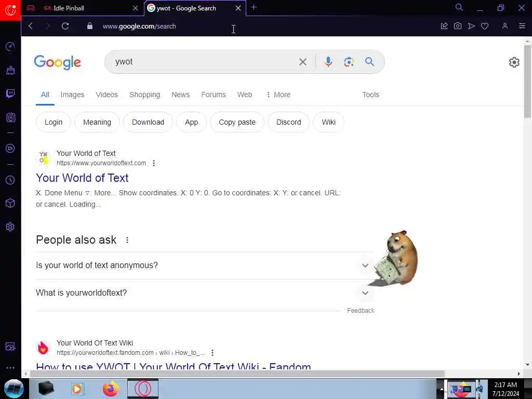Switch to the Idle Pinball tab

click(x=84, y=8)
